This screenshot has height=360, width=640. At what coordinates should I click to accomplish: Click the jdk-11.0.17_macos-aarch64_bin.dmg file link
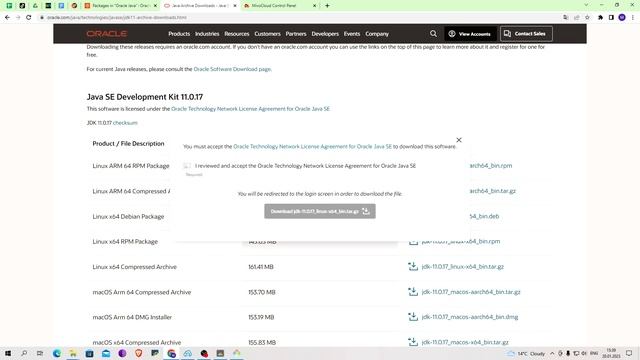pyautogui.click(x=470, y=317)
